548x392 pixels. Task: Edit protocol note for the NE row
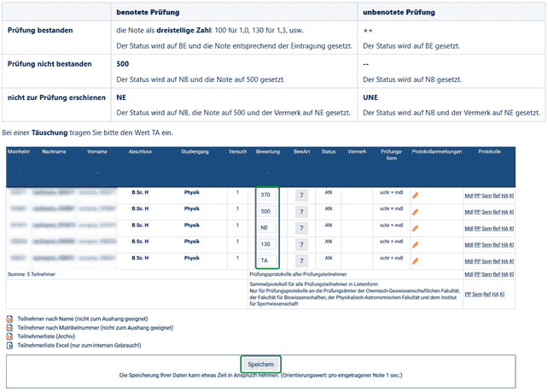(415, 228)
